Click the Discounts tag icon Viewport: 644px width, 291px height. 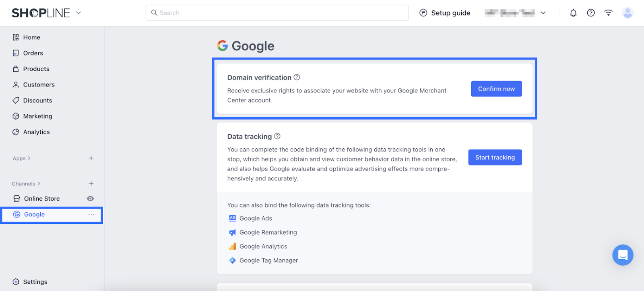tap(16, 100)
